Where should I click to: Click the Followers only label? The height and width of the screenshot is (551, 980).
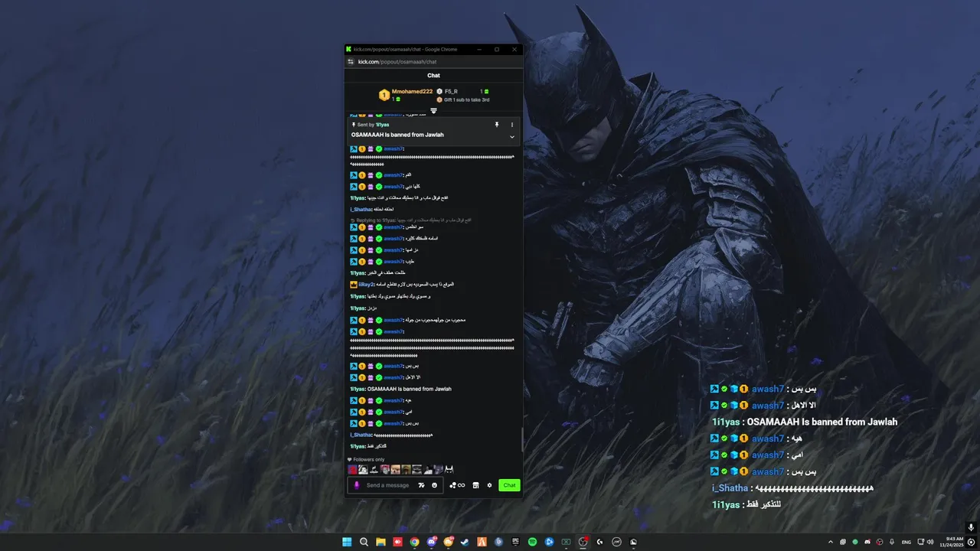369,459
